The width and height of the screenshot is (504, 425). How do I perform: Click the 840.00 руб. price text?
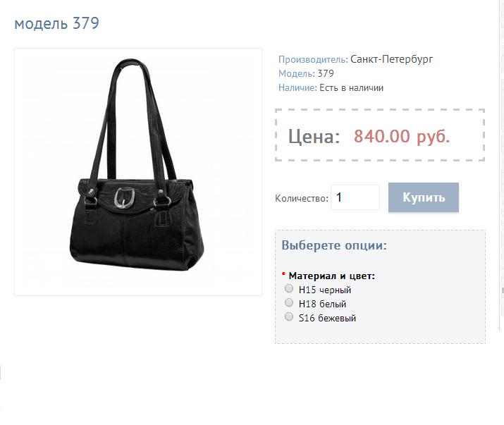pos(402,136)
